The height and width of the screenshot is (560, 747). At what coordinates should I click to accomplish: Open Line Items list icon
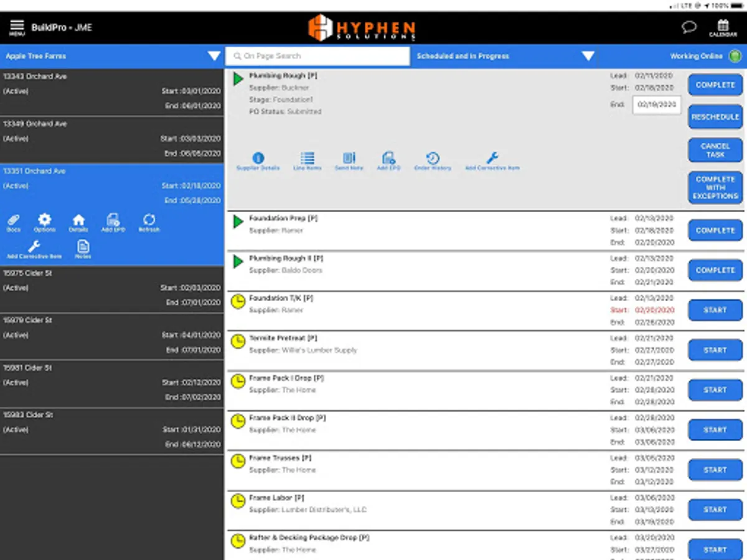[x=307, y=161]
